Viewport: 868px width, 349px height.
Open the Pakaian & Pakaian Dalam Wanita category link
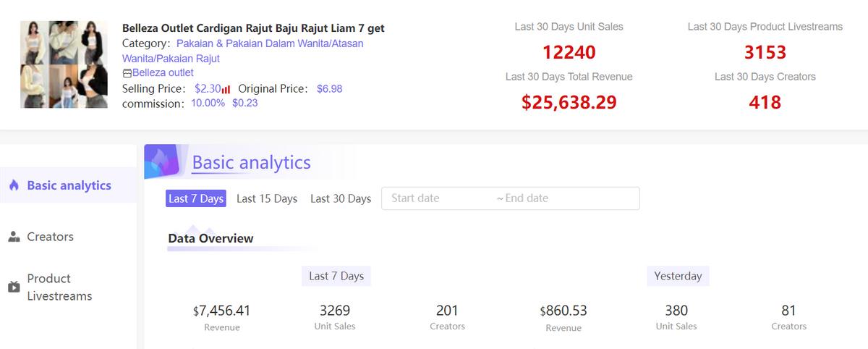(x=270, y=43)
